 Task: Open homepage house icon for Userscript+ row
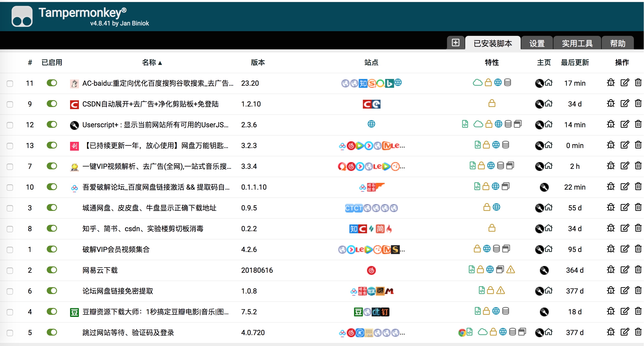pyautogui.click(x=549, y=124)
